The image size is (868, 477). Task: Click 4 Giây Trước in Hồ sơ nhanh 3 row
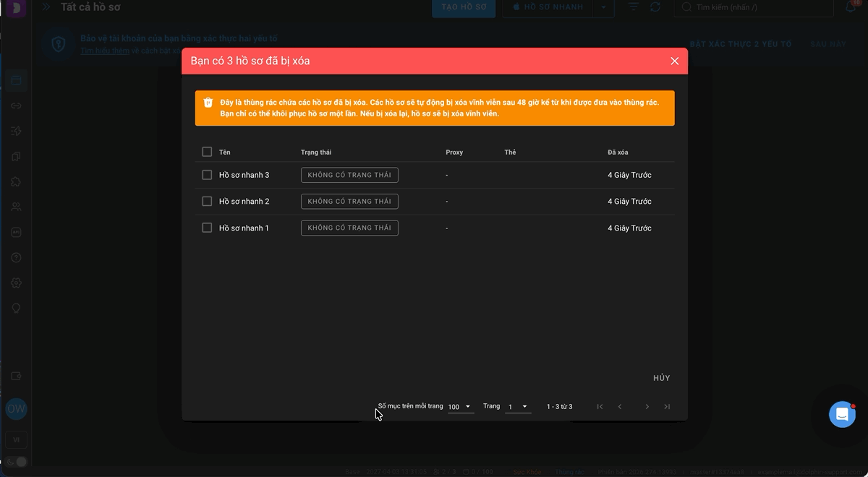point(629,175)
